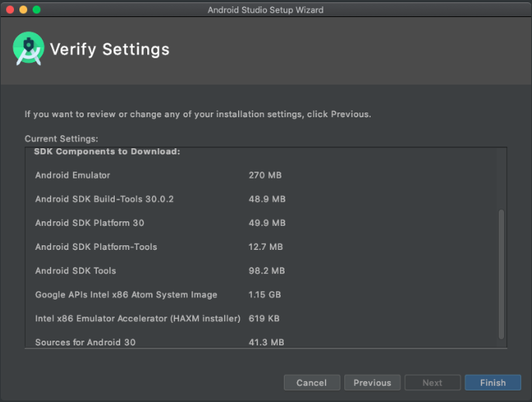This screenshot has width=532, height=402.
Task: Click the 619 KB size value
Action: click(x=264, y=318)
